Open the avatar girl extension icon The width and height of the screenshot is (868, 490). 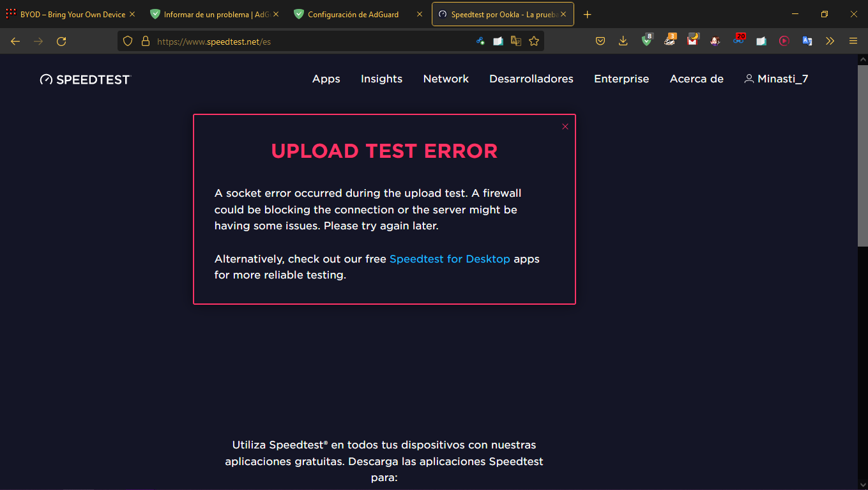[x=715, y=41]
